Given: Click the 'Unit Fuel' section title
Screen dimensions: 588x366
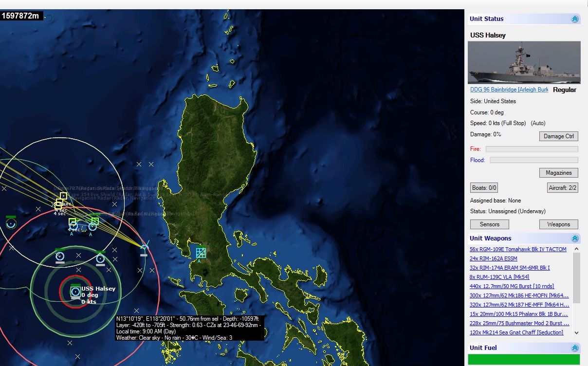Looking at the screenshot, I should 483,348.
